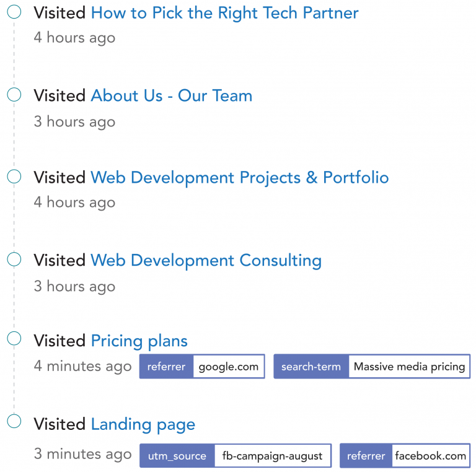
Task: Select the search-term tag label
Action: (x=311, y=367)
